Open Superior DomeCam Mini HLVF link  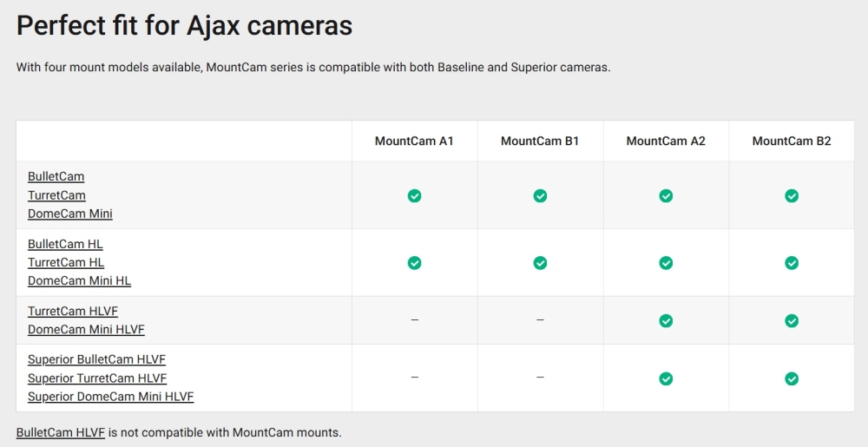110,397
